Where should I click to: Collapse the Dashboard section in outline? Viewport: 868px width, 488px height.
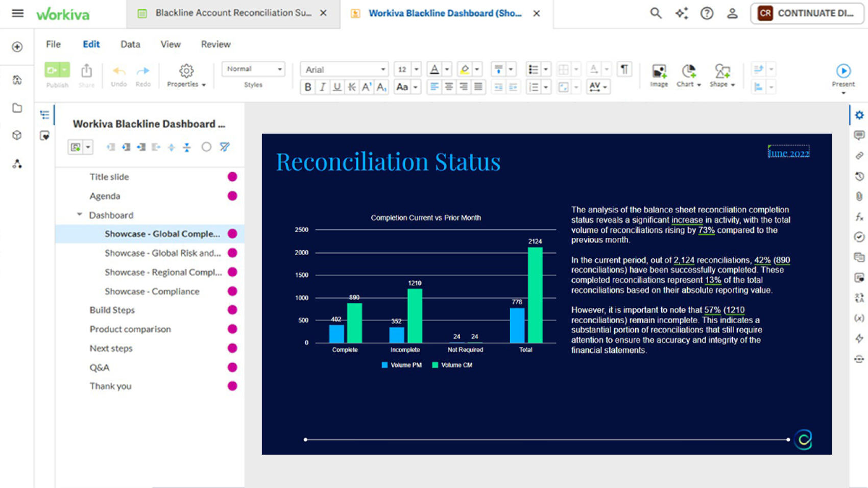[80, 215]
